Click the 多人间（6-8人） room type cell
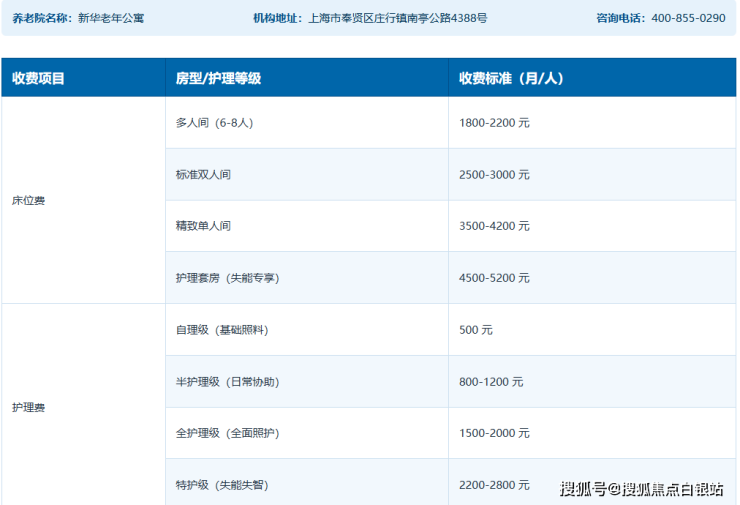Screen dimensions: 740x505 point(307,123)
